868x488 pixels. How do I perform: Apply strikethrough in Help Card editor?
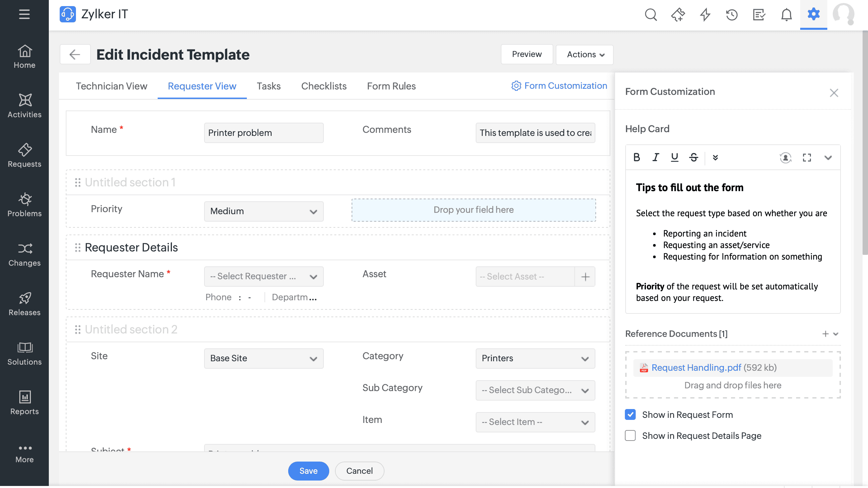coord(693,157)
